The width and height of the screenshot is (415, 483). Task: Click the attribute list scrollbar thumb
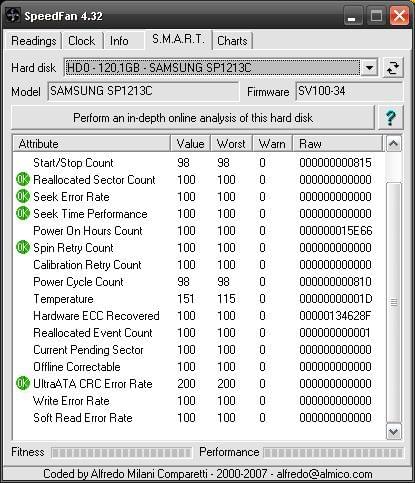(394, 302)
